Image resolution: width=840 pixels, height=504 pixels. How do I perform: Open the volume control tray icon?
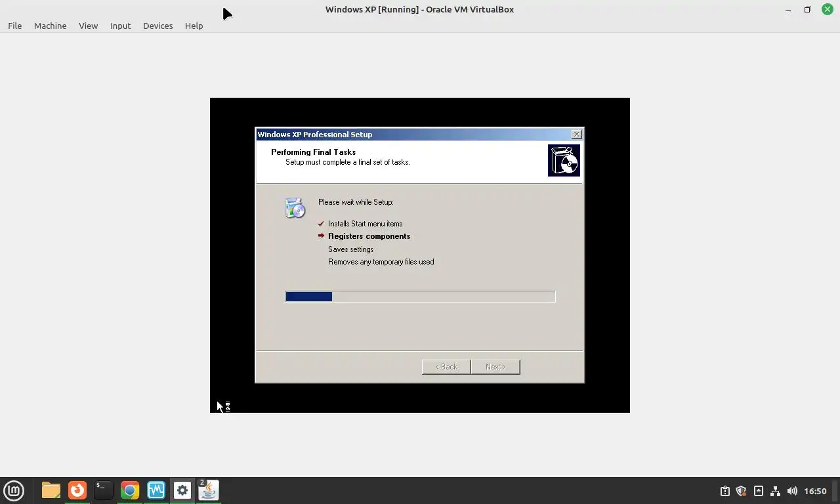coord(792,491)
